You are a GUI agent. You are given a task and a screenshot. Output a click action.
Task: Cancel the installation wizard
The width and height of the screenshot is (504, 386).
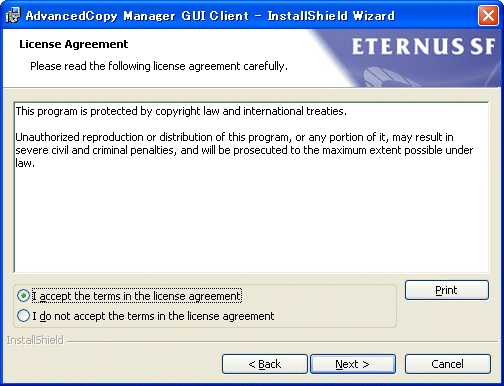click(447, 364)
